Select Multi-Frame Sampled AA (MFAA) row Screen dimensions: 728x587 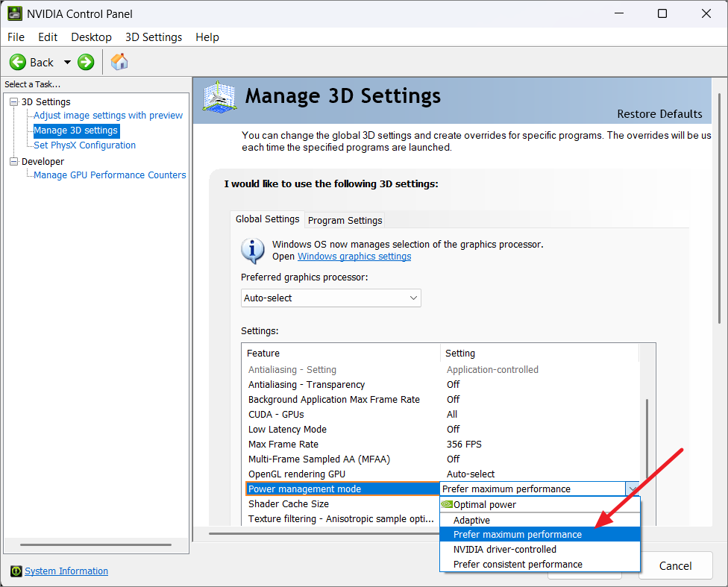tap(442, 459)
